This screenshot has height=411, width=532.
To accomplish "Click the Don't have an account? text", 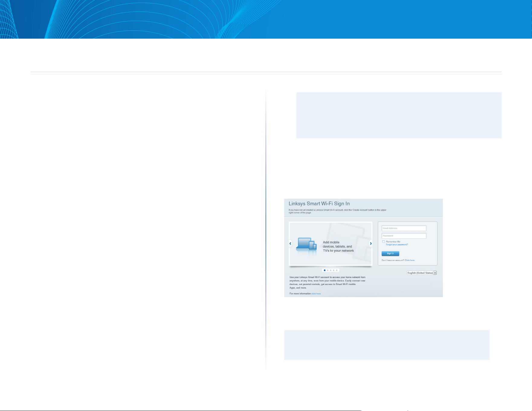I will [393, 260].
